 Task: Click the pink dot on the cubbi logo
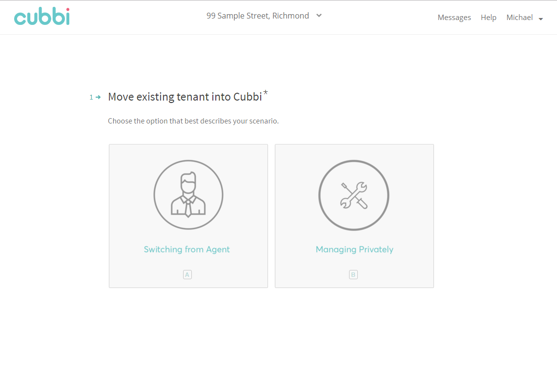click(x=67, y=9)
